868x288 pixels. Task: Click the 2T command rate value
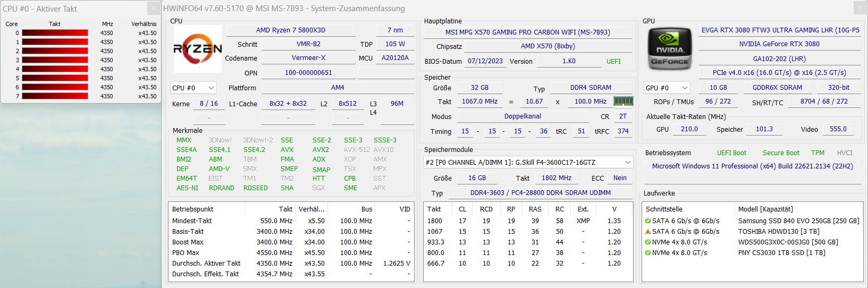(623, 116)
